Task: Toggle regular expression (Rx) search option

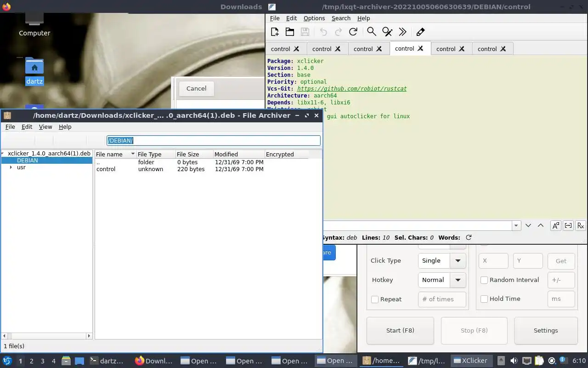Action: [x=581, y=225]
